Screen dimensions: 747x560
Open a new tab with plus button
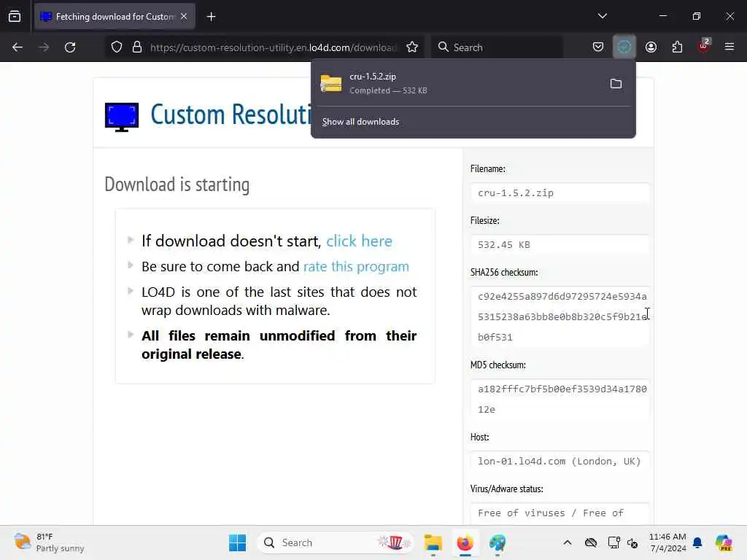point(211,17)
